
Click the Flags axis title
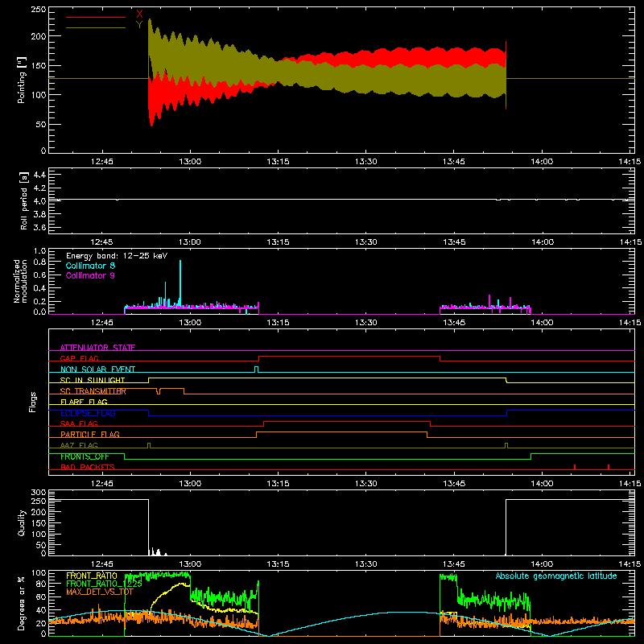33,402
